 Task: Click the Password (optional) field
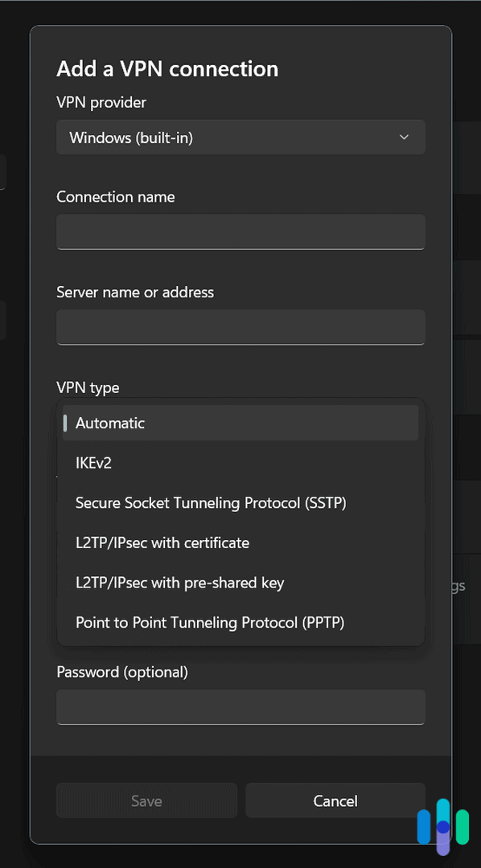click(240, 707)
